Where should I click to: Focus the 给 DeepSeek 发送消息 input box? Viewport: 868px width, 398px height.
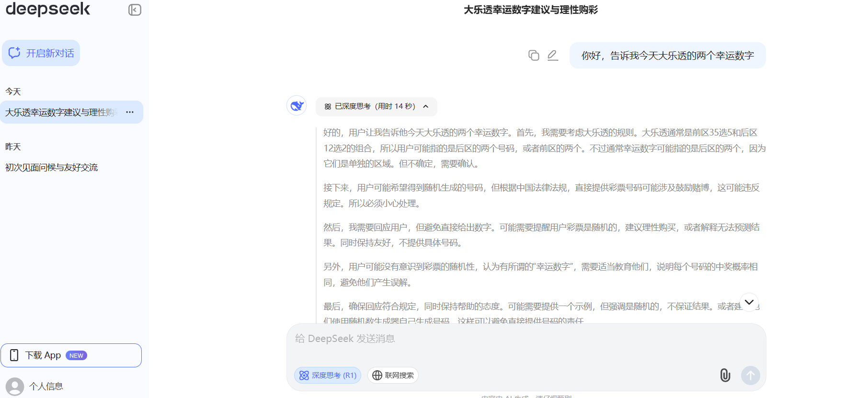(526, 339)
